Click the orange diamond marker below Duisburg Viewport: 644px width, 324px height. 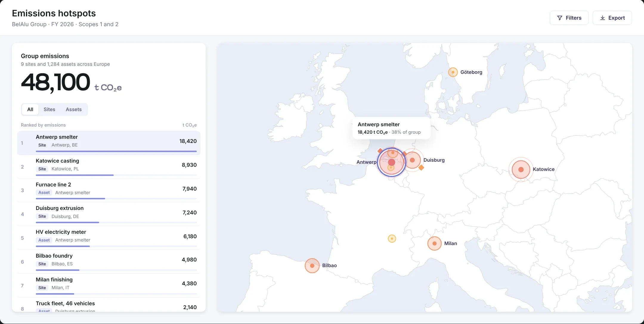click(421, 168)
